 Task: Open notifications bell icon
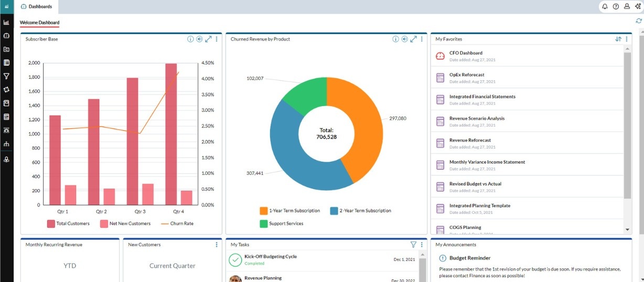[605, 6]
